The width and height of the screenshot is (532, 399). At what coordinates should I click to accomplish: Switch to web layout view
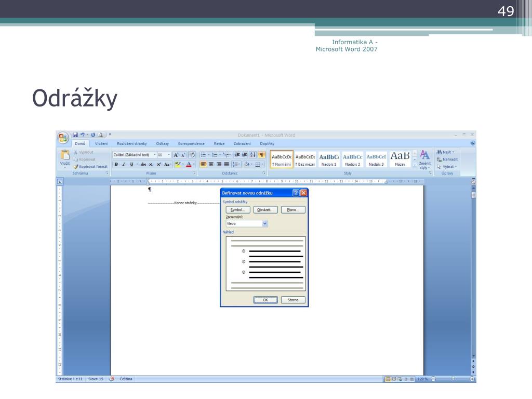tap(400, 379)
